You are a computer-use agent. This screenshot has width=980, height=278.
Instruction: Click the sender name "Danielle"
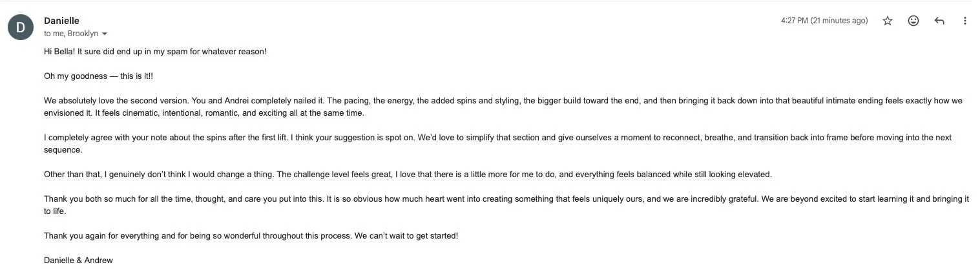coord(61,21)
